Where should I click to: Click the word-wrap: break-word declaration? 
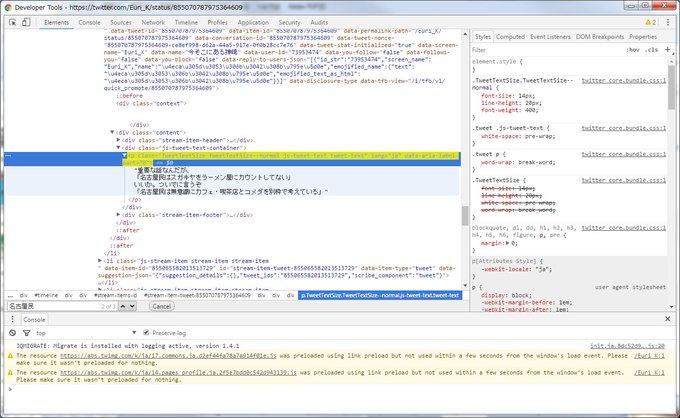pos(518,162)
